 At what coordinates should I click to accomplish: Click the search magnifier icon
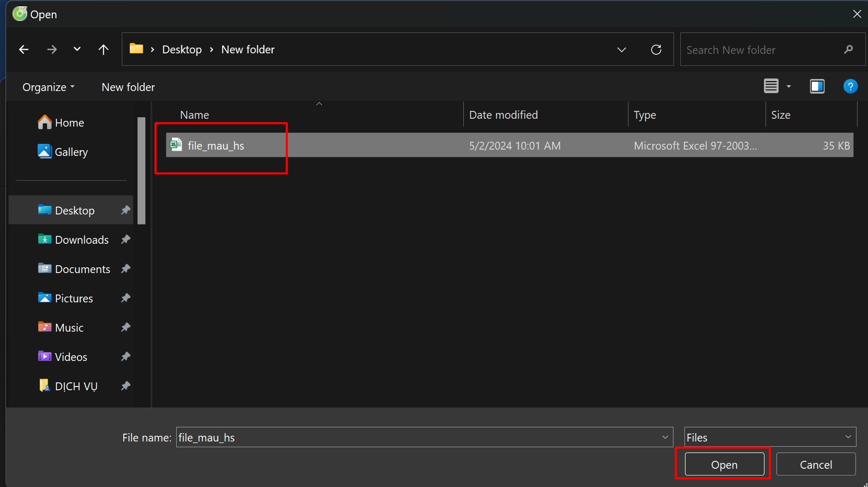(x=848, y=50)
